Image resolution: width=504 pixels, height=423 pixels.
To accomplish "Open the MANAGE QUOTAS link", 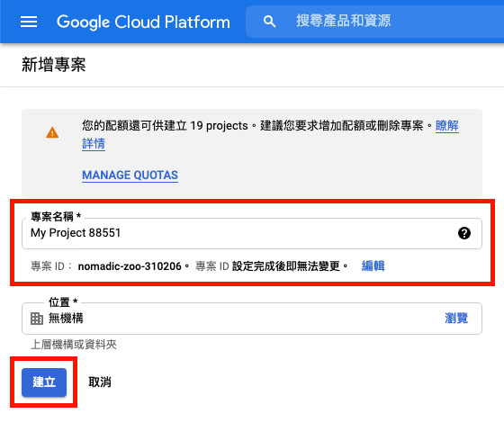I will (130, 175).
